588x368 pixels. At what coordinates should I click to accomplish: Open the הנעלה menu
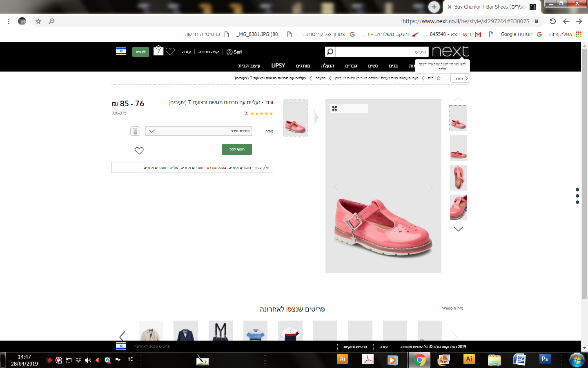pyautogui.click(x=327, y=65)
